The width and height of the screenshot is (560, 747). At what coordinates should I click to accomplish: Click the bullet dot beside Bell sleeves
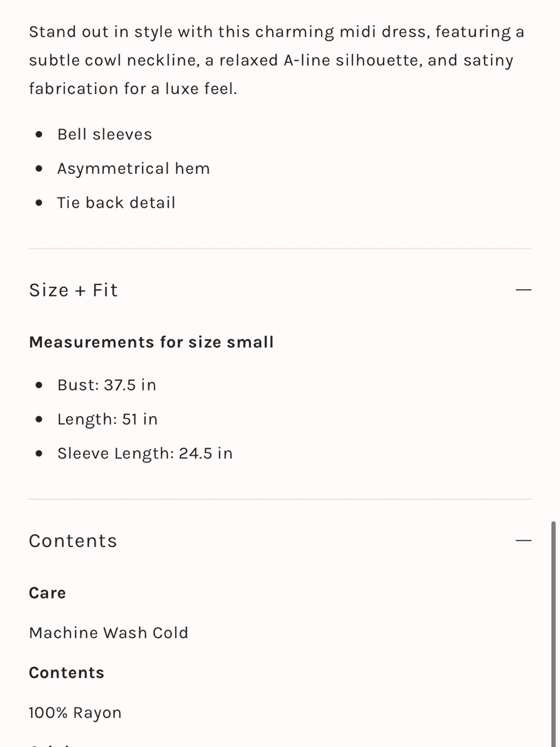tap(39, 134)
